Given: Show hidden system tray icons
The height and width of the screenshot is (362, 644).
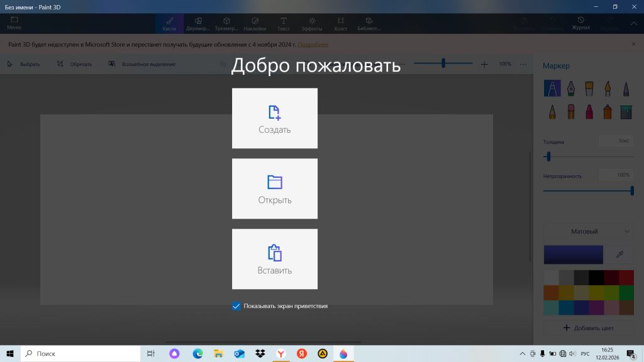Looking at the screenshot, I should click(x=523, y=354).
